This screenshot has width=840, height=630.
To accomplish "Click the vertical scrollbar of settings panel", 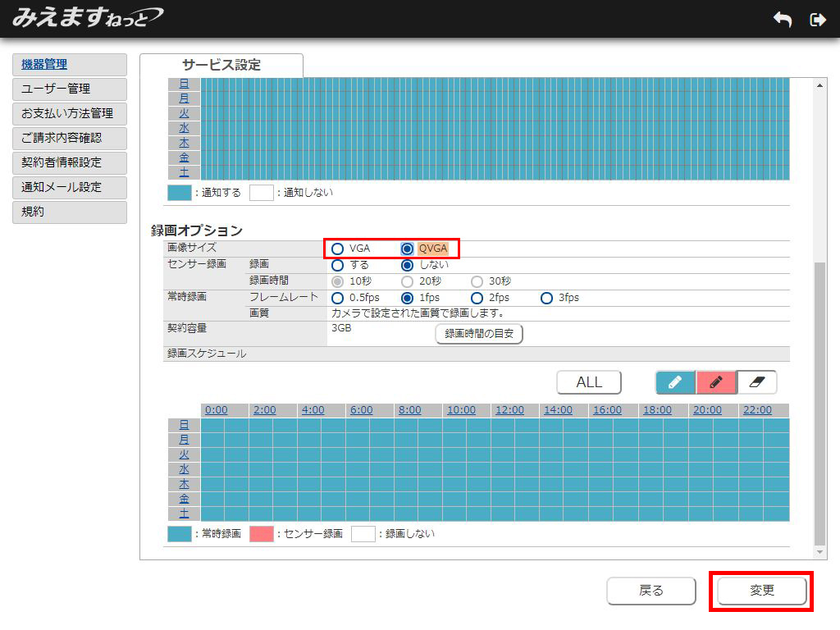I will pyautogui.click(x=819, y=402).
